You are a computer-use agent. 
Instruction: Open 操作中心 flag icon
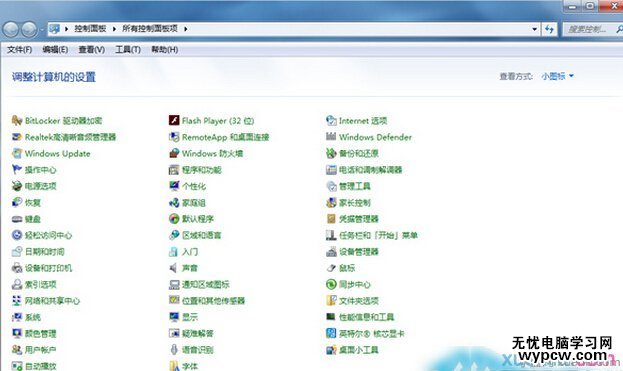(x=17, y=170)
